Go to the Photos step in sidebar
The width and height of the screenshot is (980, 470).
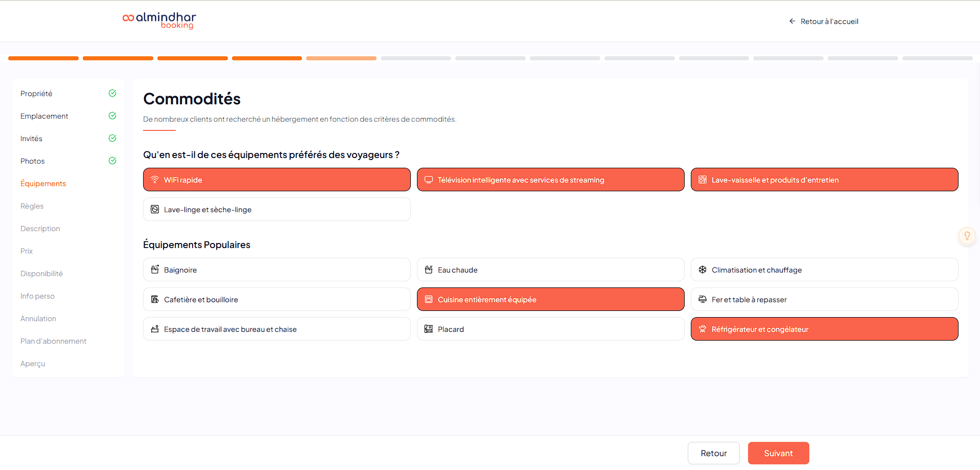click(x=33, y=161)
